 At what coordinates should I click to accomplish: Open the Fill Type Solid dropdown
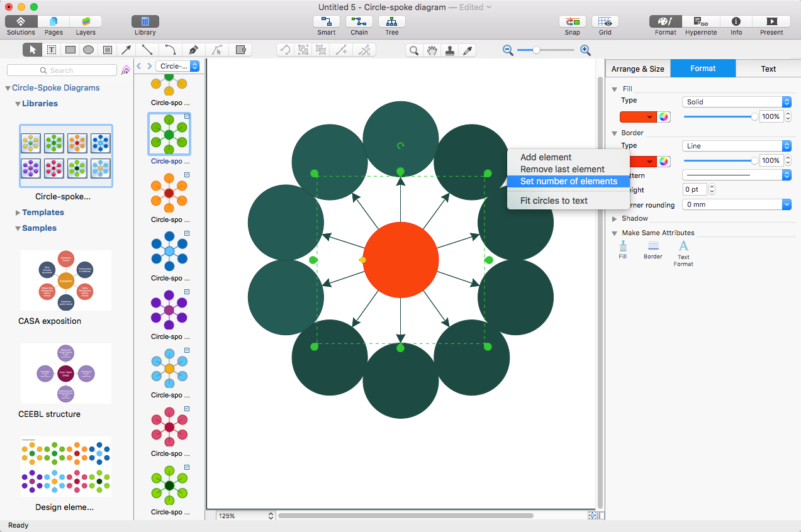coord(736,102)
